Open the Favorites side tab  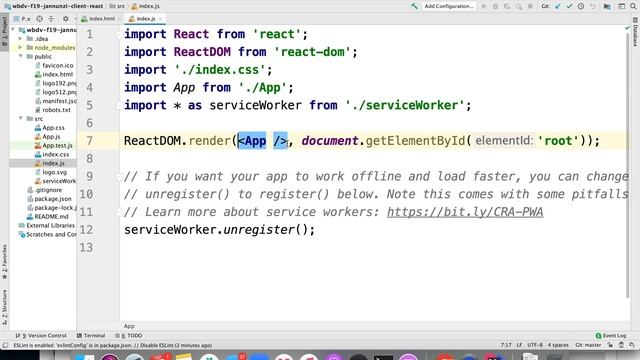tap(4, 261)
